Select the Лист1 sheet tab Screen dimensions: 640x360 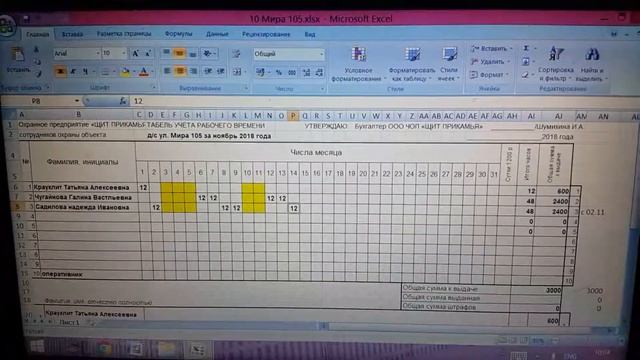69,322
